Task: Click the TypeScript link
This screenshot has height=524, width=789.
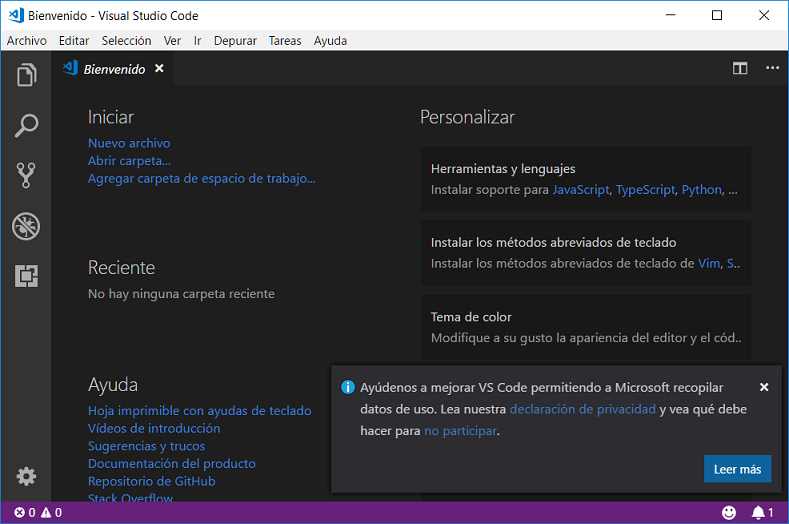Action: coord(646,190)
